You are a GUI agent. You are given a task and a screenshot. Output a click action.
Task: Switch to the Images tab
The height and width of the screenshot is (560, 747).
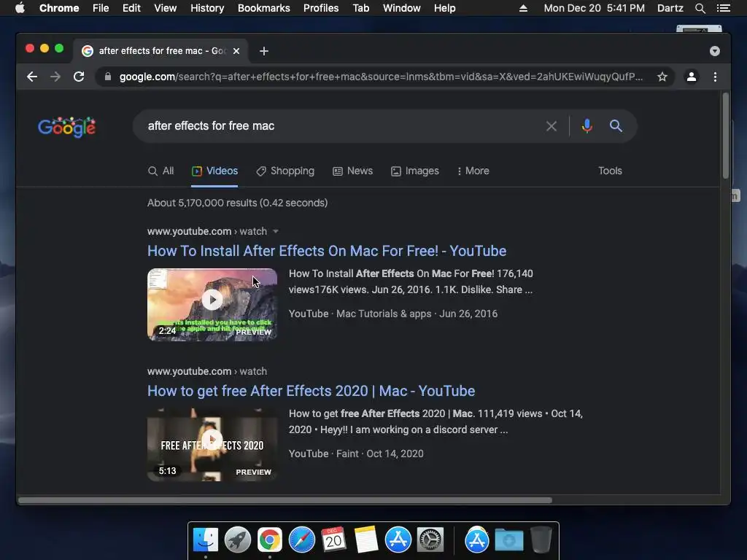pyautogui.click(x=415, y=171)
